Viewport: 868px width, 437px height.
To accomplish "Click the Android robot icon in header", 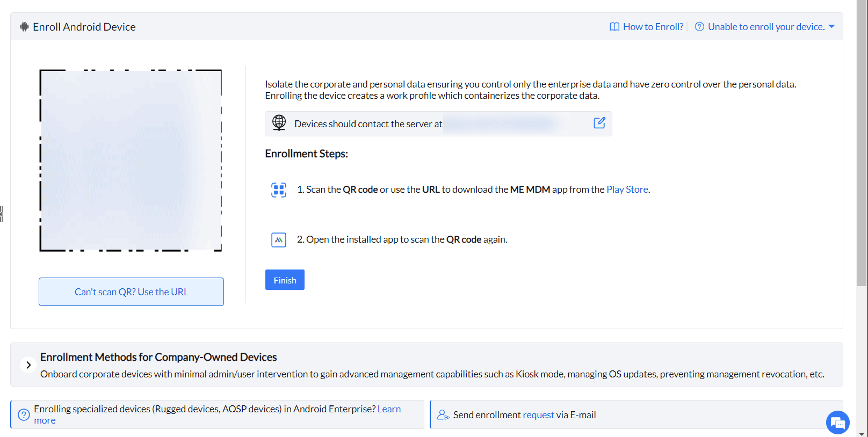I will coord(24,27).
